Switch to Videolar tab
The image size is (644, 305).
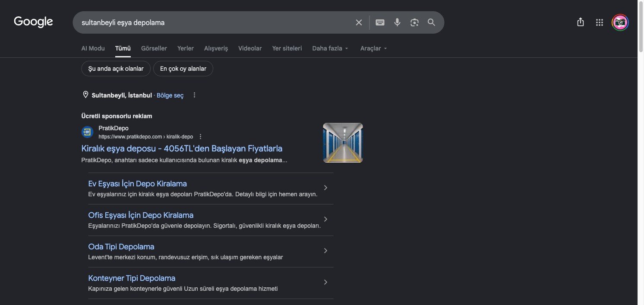pos(250,48)
